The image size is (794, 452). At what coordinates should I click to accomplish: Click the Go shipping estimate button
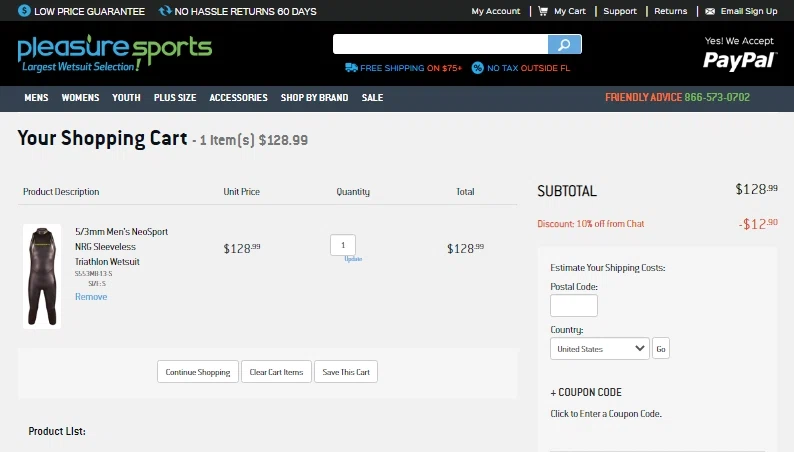tap(661, 349)
